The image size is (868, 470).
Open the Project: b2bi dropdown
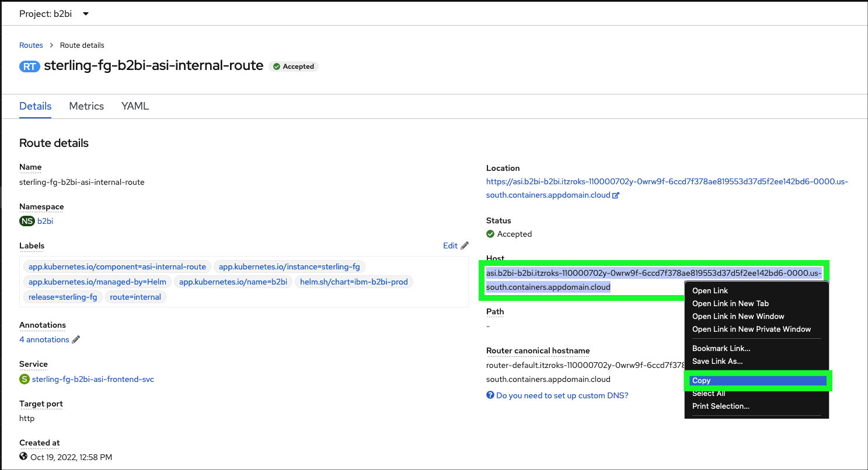(x=54, y=13)
